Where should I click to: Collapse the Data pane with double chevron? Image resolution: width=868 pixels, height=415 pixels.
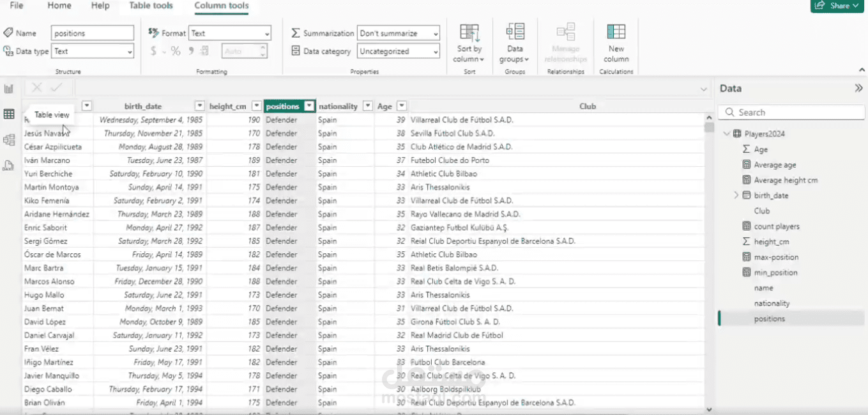point(858,88)
